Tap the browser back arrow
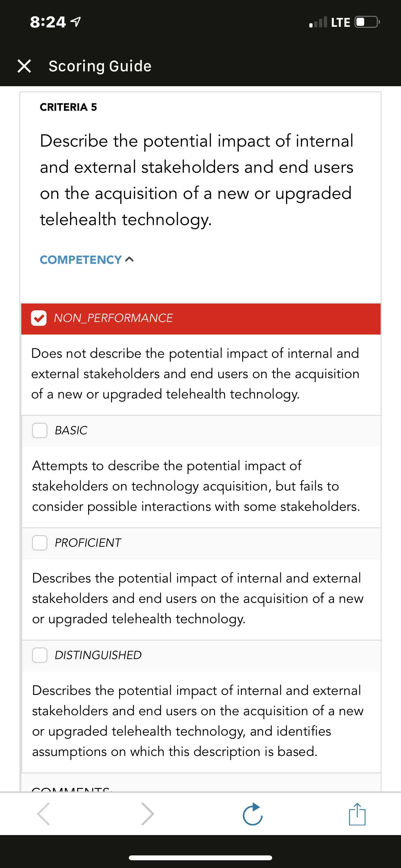The width and height of the screenshot is (401, 868). (44, 814)
